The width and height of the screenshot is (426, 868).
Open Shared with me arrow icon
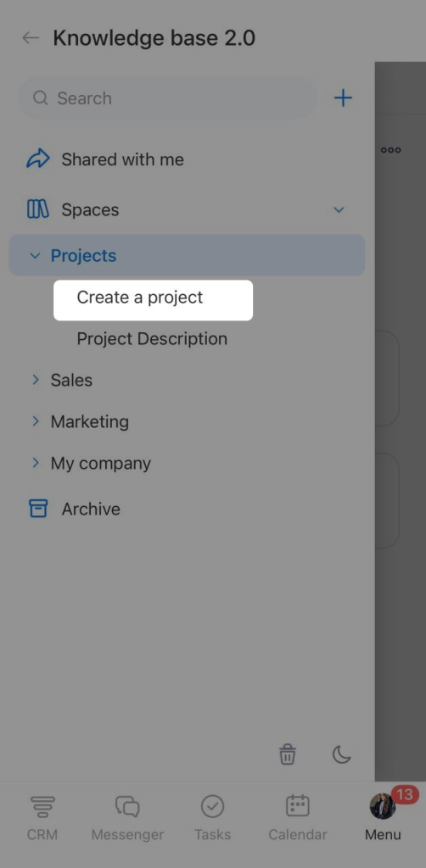[37, 159]
